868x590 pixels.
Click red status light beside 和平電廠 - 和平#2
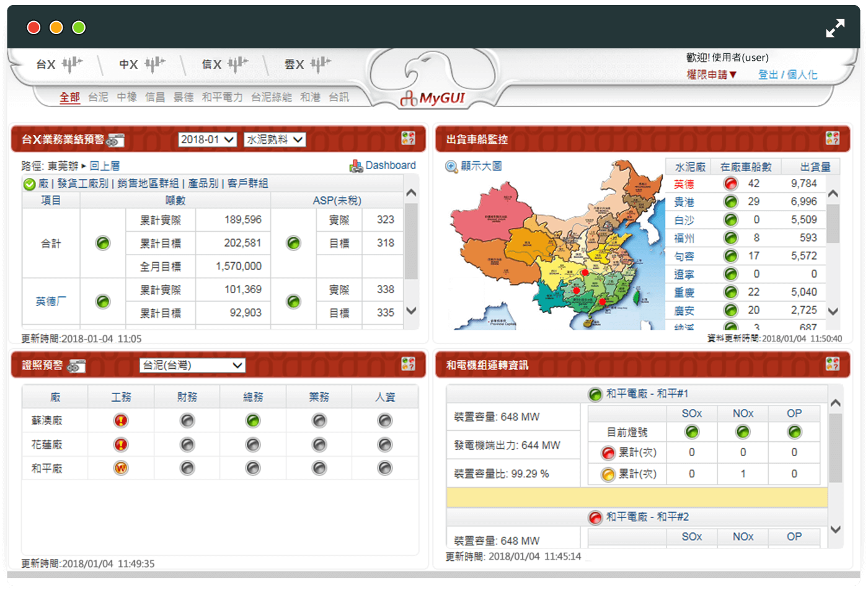[x=595, y=517]
